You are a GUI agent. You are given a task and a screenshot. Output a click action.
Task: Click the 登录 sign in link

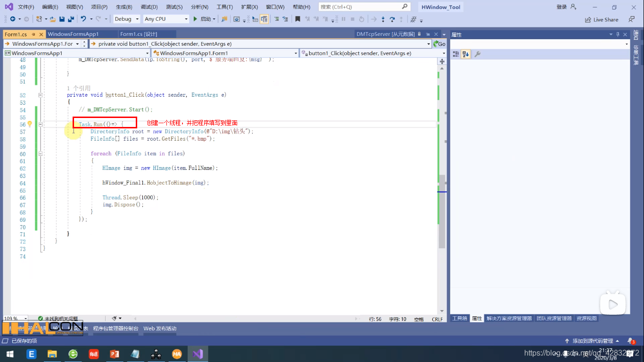coord(561,7)
